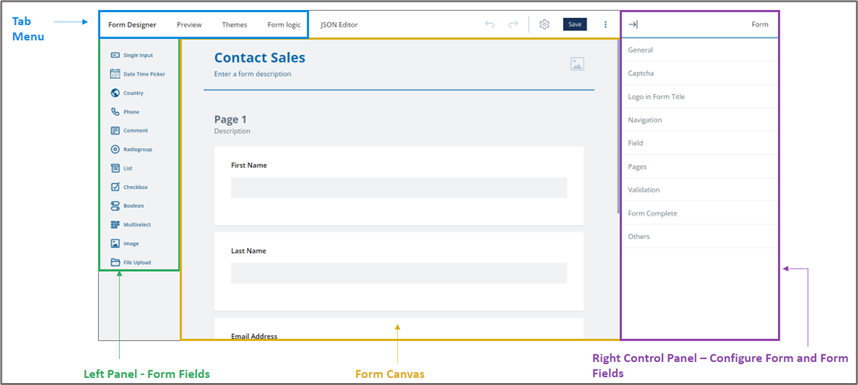Click the undo arrow in the toolbar
Viewport: 858px width, 385px height.
tap(490, 25)
